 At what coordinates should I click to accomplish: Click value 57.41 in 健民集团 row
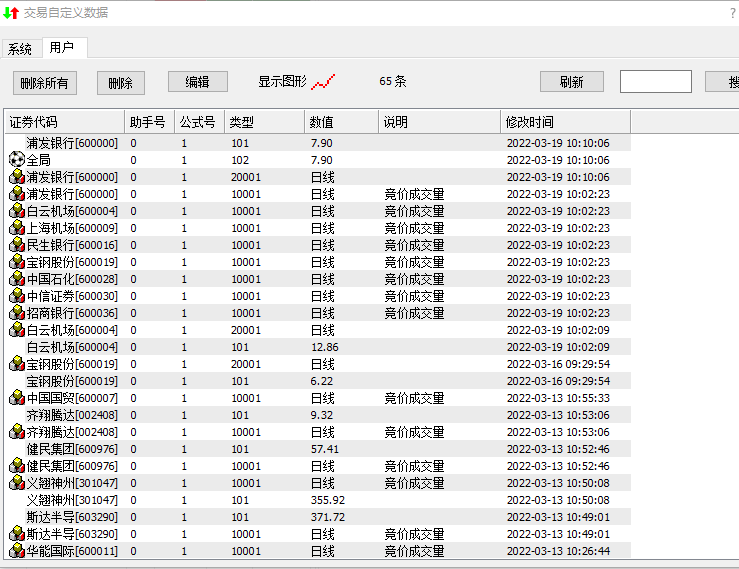325,449
